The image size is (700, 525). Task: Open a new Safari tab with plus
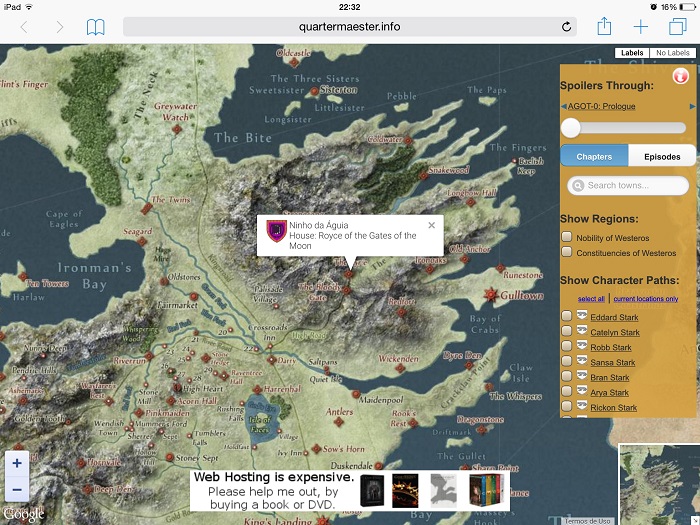click(641, 27)
